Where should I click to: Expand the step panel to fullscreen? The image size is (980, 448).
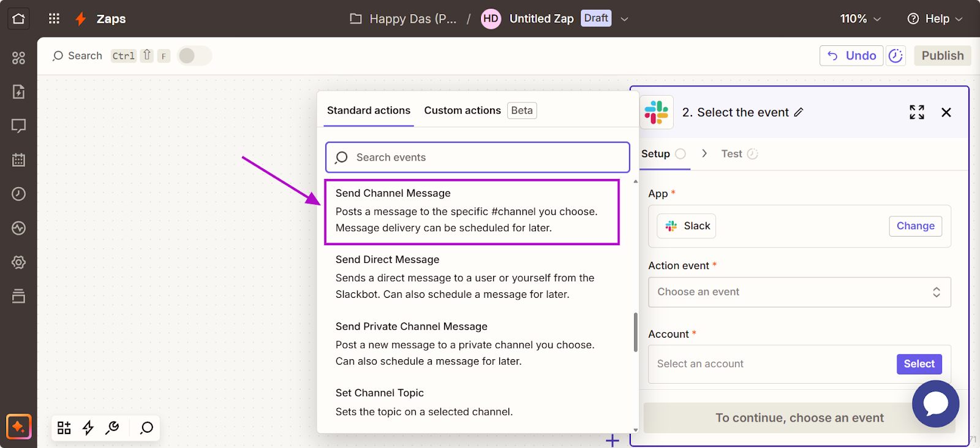[x=917, y=112]
